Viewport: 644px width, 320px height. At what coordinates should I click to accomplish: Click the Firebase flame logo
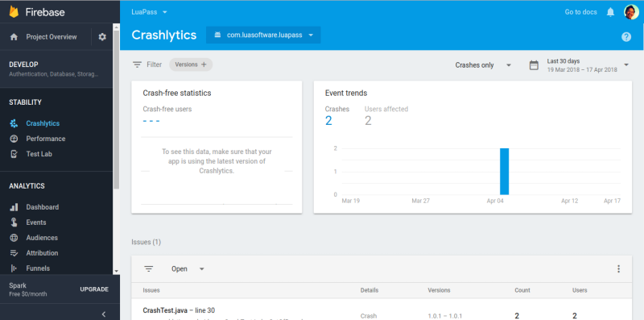[x=14, y=12]
